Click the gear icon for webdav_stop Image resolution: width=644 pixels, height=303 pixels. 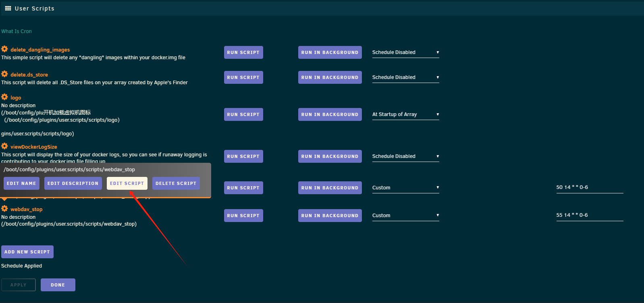[4, 209]
